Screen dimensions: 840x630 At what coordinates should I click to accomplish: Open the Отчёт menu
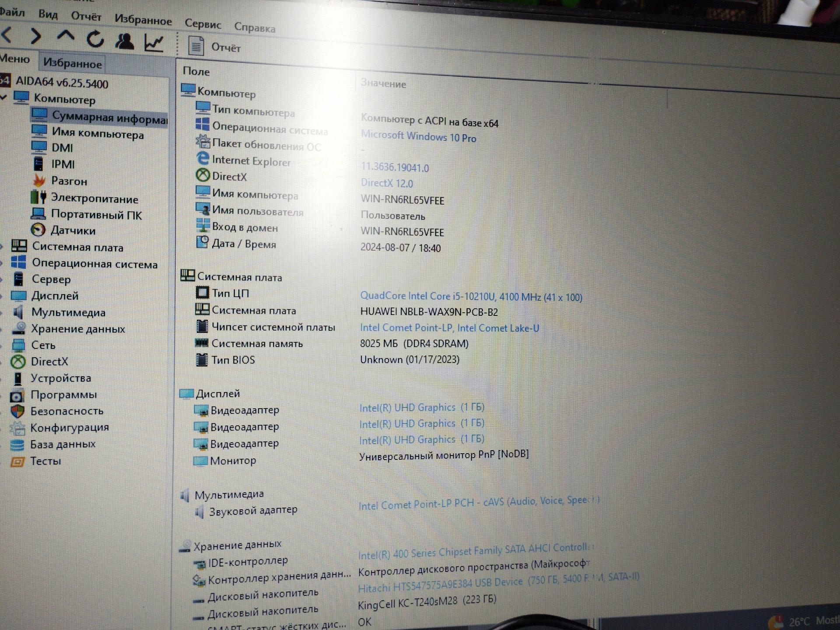86,16
